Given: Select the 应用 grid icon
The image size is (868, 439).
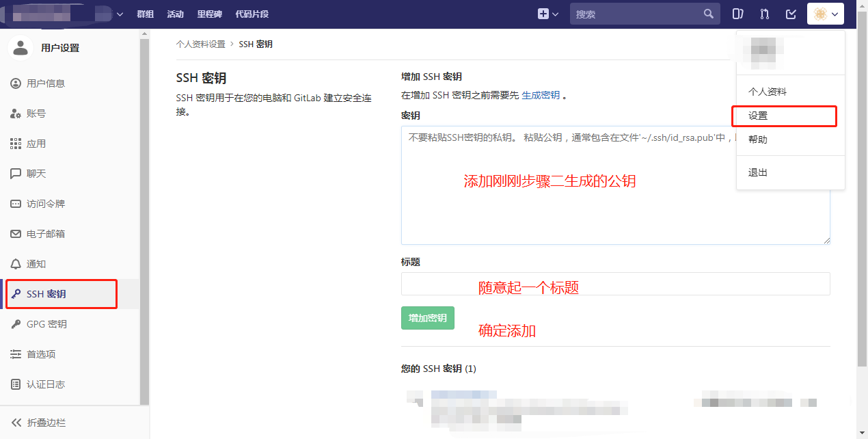Looking at the screenshot, I should 16,144.
